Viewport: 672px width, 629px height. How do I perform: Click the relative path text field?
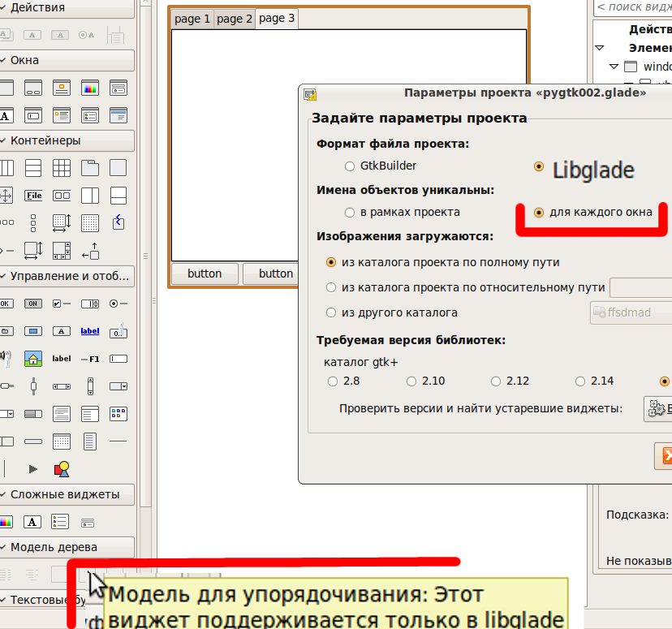(640, 287)
